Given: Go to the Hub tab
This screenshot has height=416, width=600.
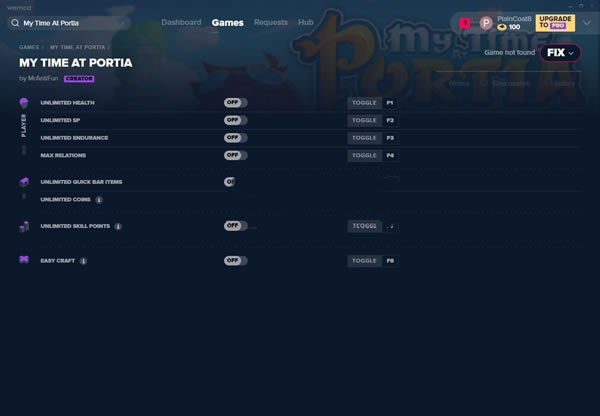Looking at the screenshot, I should click(306, 22).
